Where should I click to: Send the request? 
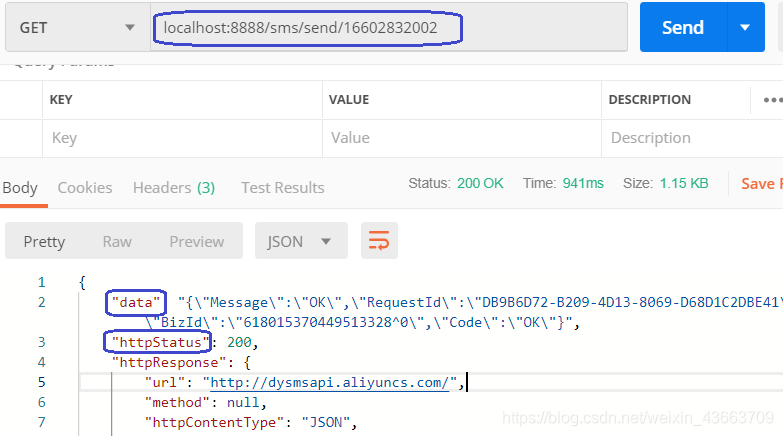tap(683, 27)
